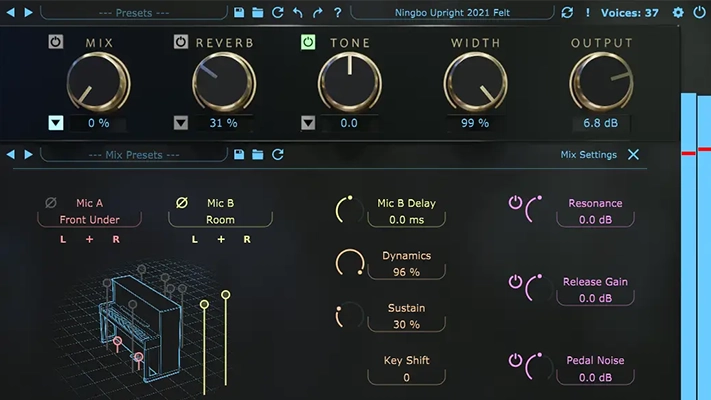Reload the Mix Presets with refresh icon

pos(278,154)
